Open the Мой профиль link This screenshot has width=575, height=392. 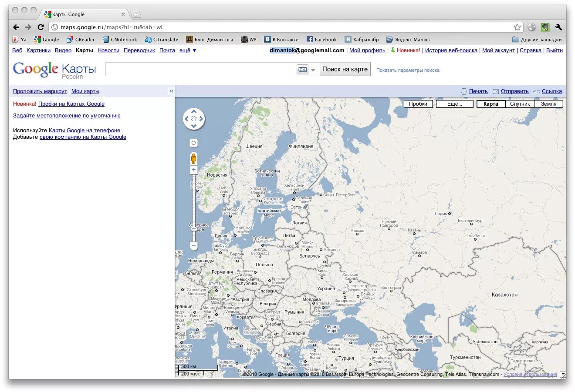367,50
